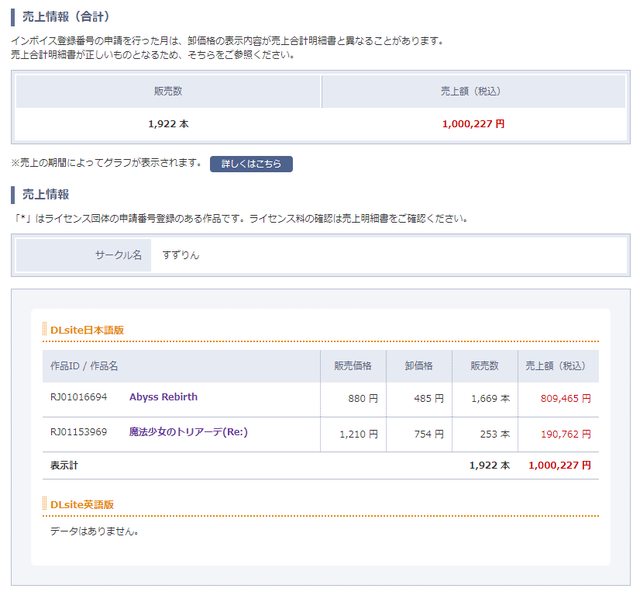Select work ID RJ01153969
Image resolution: width=640 pixels, height=592 pixels.
78,432
